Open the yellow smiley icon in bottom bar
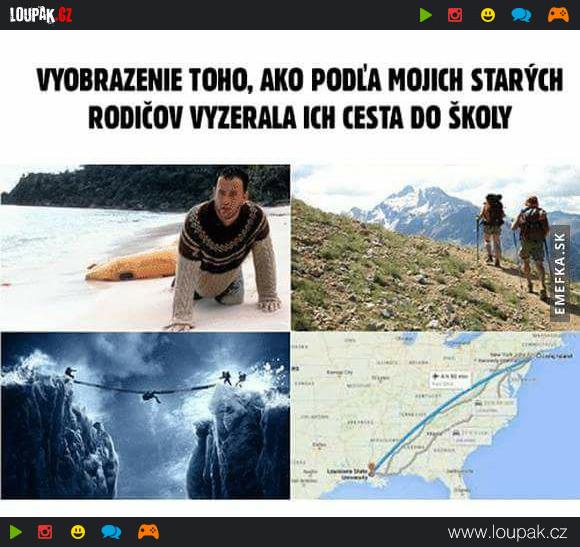 tap(78, 532)
